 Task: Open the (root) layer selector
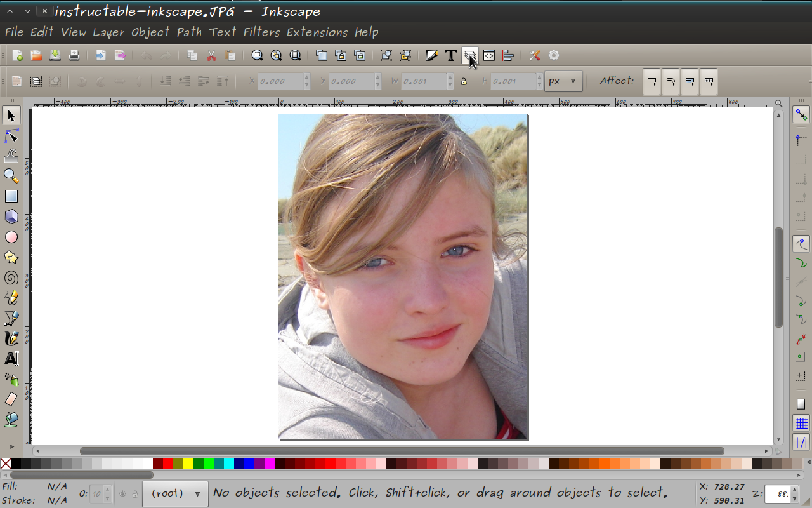pos(174,493)
